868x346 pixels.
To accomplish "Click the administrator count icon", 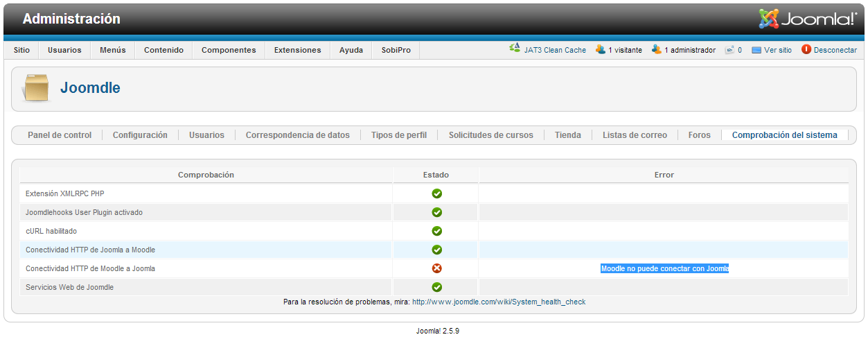I will coord(657,50).
